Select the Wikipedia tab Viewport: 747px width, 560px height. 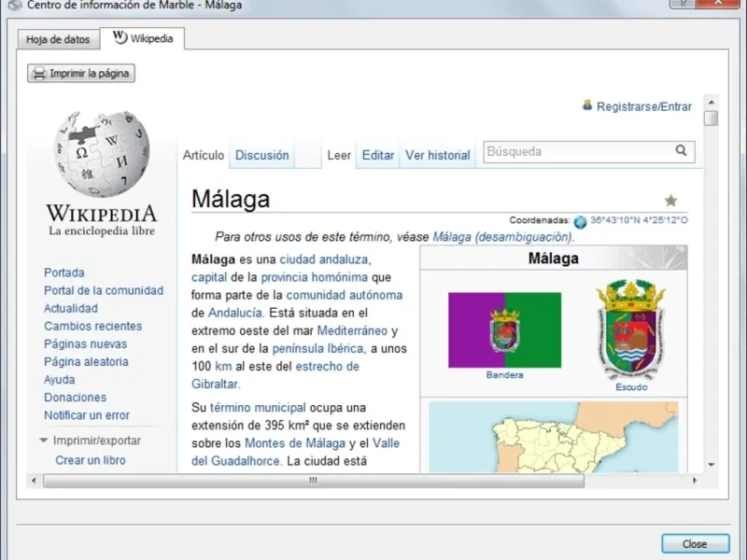click(143, 38)
